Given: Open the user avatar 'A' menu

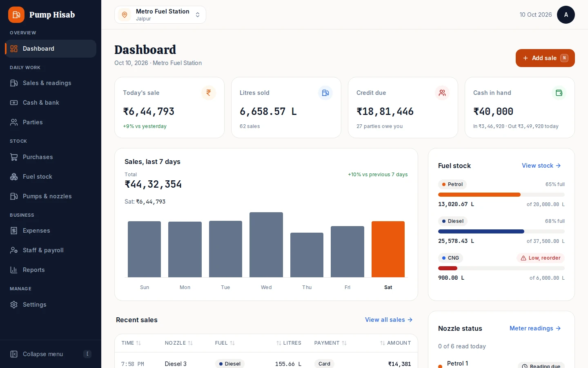Looking at the screenshot, I should 566,15.
